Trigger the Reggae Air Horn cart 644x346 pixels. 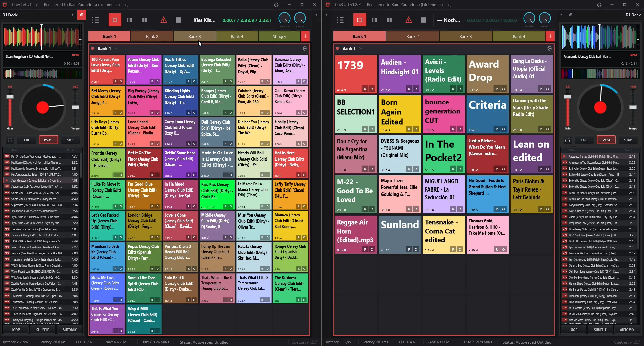pos(355,235)
